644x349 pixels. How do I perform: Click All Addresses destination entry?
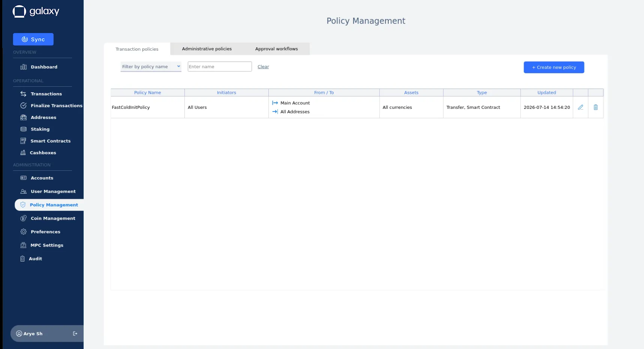coord(295,112)
